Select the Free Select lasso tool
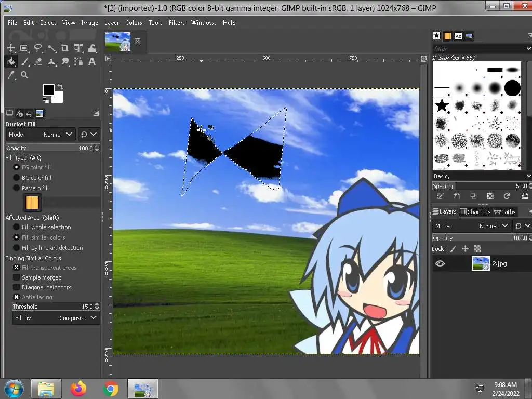This screenshot has width=532, height=399. [37, 48]
